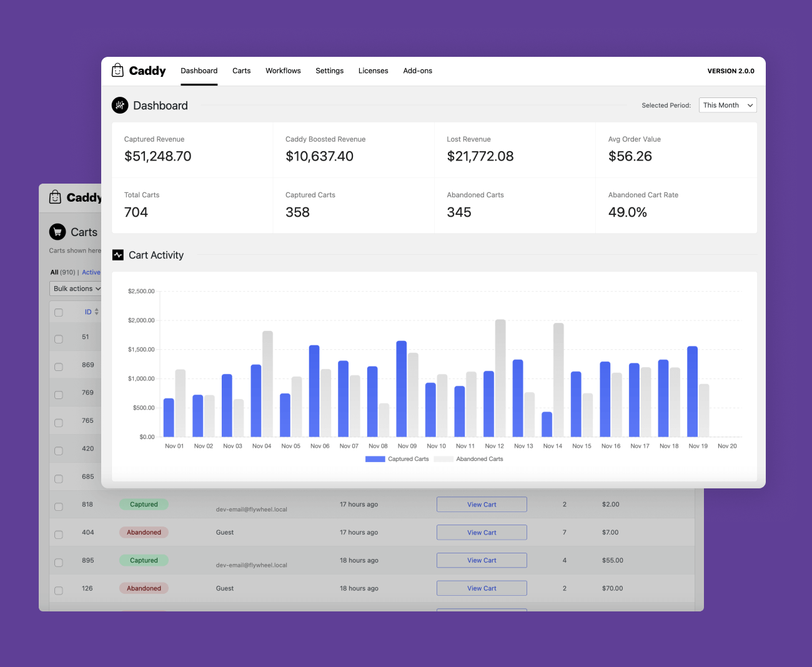Sort by ID column arrows icon
This screenshot has height=667, width=812.
click(97, 312)
